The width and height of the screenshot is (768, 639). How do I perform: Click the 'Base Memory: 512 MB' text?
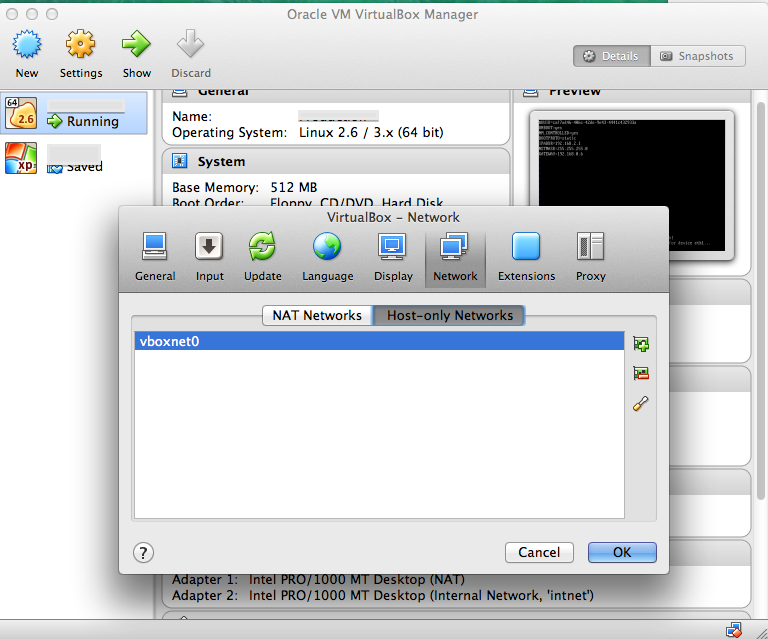coord(244,188)
